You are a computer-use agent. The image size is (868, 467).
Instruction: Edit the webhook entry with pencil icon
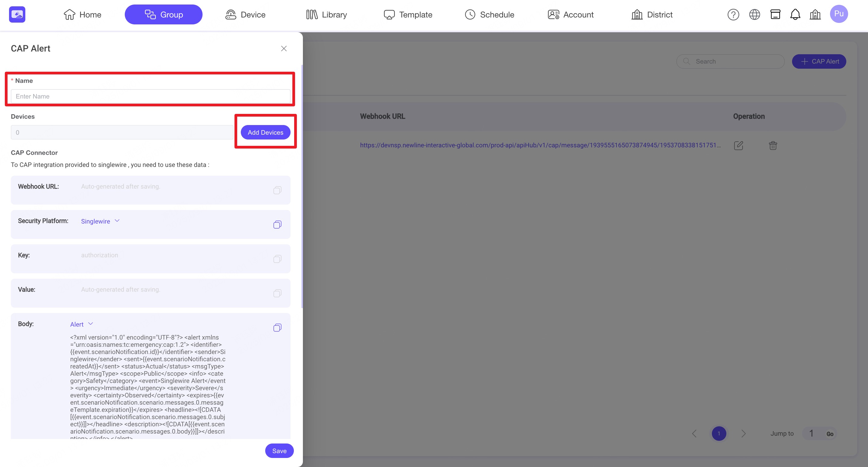[x=738, y=146]
